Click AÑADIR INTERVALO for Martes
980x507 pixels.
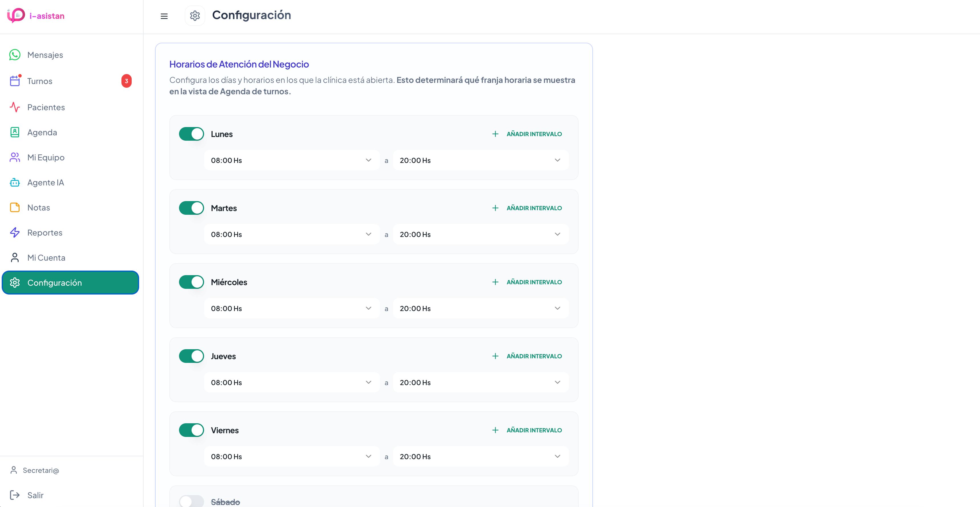(534, 208)
